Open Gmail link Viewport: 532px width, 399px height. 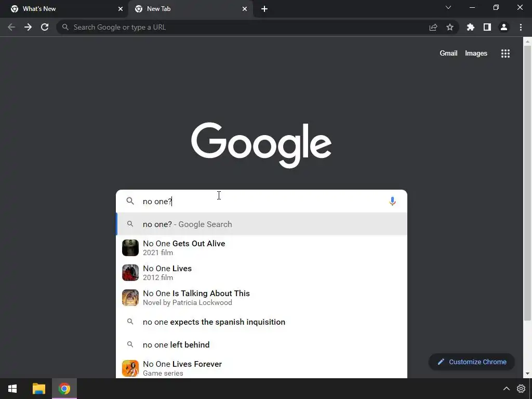pos(448,54)
